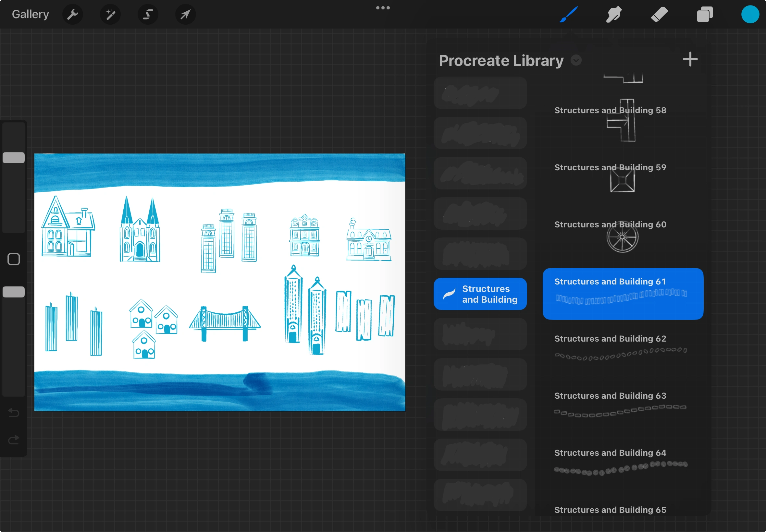Viewport: 766px width, 532px height.
Task: Open the Layers panel
Action: (704, 14)
